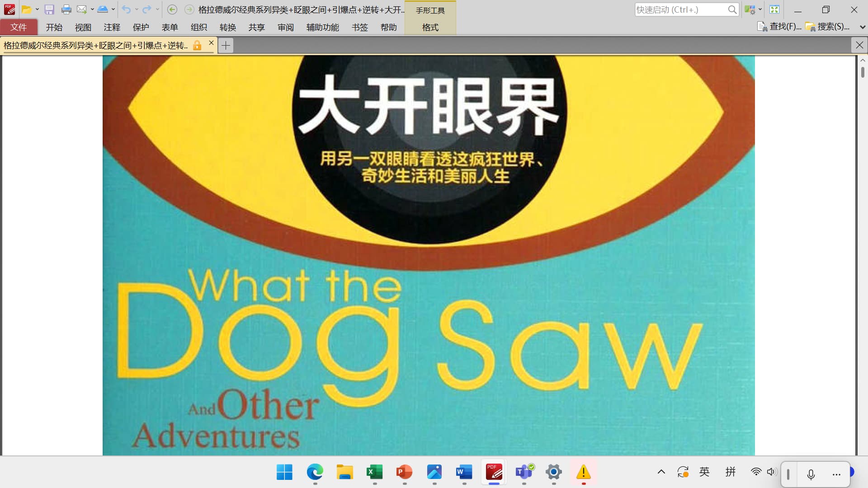The width and height of the screenshot is (868, 488).
Task: Click the Redo arrow icon
Action: point(146,9)
